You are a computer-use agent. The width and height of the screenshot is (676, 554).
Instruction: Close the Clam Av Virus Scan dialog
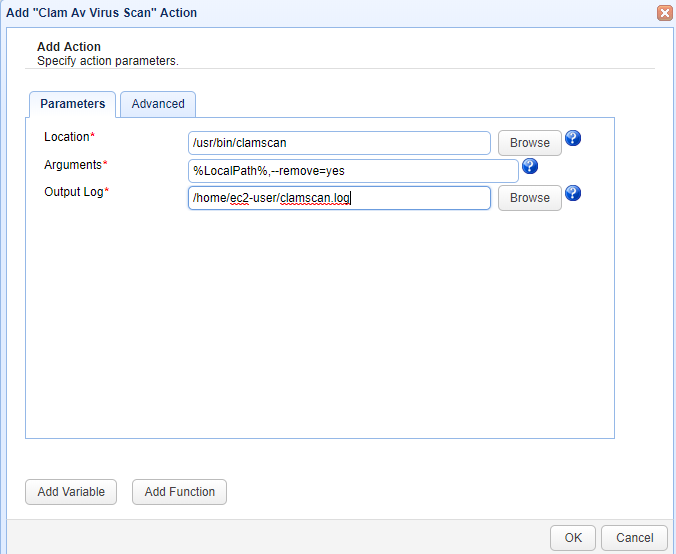click(664, 13)
